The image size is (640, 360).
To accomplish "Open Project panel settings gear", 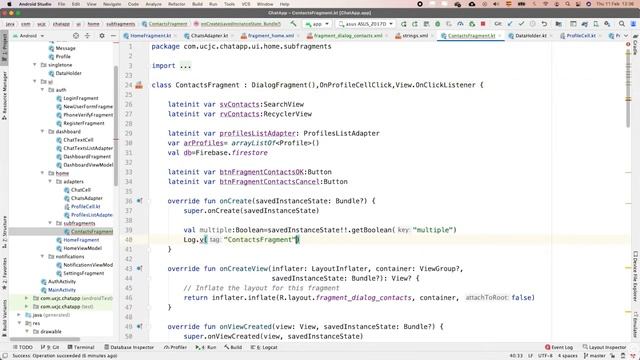I will (x=102, y=36).
